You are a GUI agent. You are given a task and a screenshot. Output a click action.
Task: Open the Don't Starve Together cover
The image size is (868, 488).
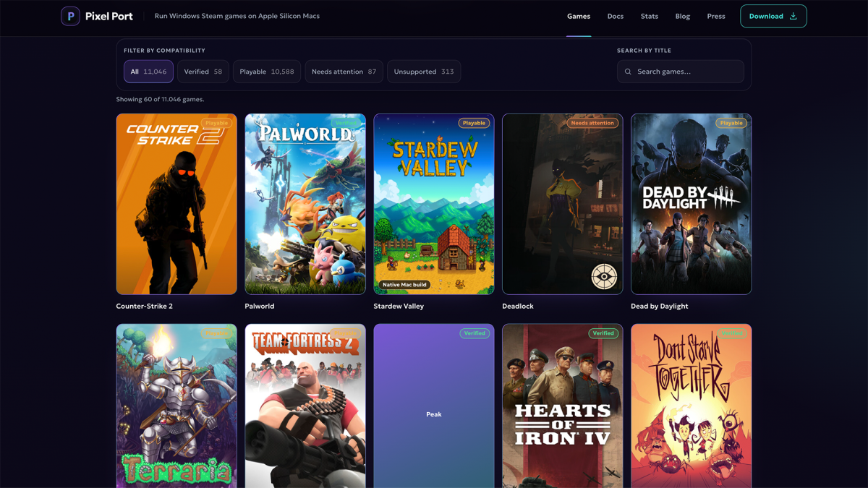coord(692,406)
